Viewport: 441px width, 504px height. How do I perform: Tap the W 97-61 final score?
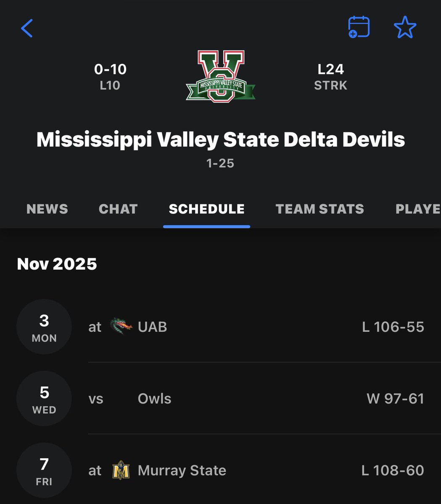395,399
